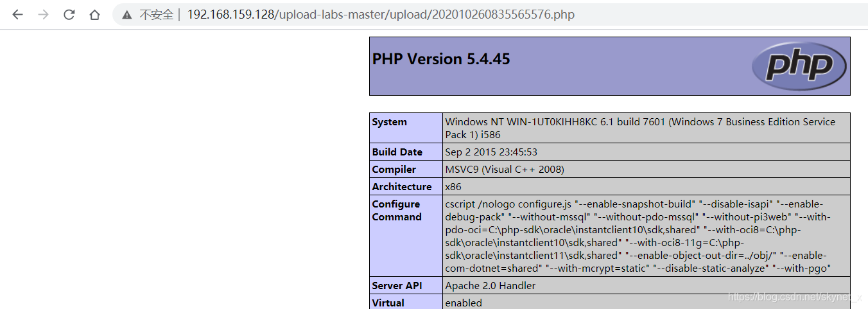Click the PHP logo image

point(799,66)
